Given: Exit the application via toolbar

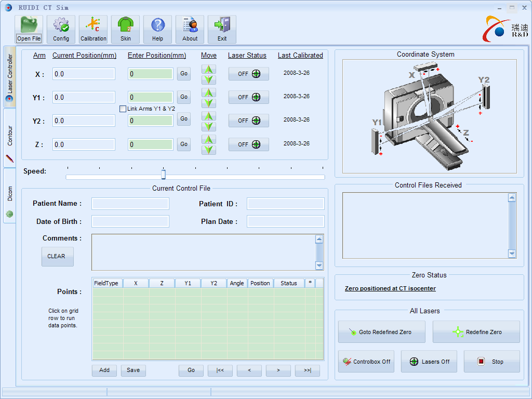Looking at the screenshot, I should point(222,29).
